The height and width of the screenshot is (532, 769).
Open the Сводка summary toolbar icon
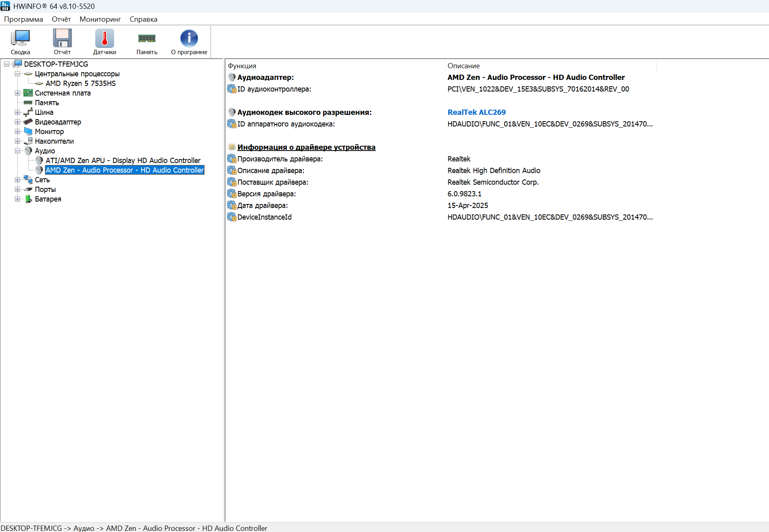[x=20, y=39]
